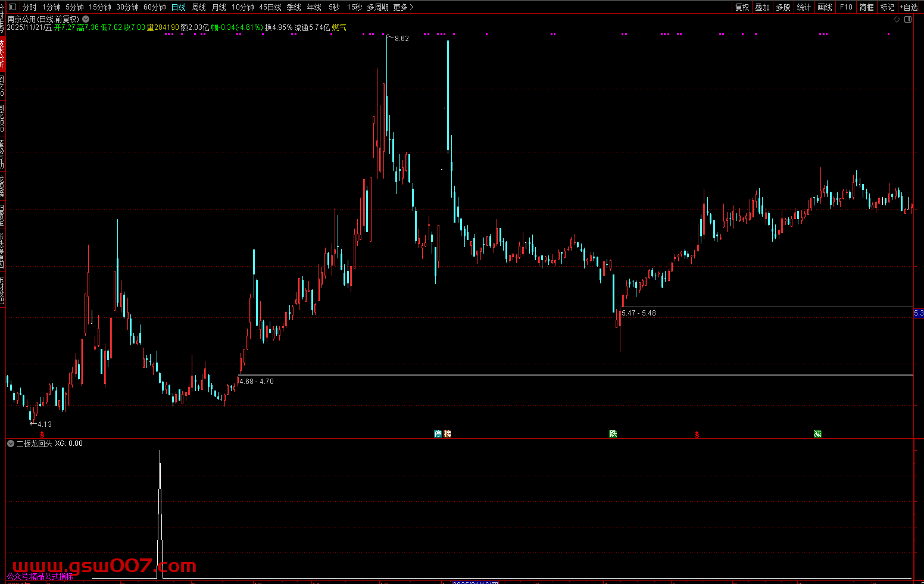Switch to 周线 weekly chart tab
The width and height of the screenshot is (924, 584).
point(199,7)
